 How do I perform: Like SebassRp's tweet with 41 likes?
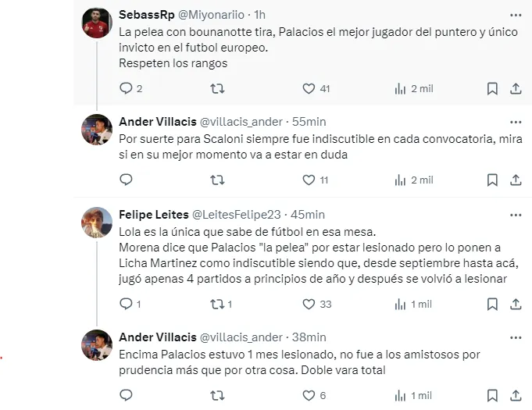click(309, 89)
